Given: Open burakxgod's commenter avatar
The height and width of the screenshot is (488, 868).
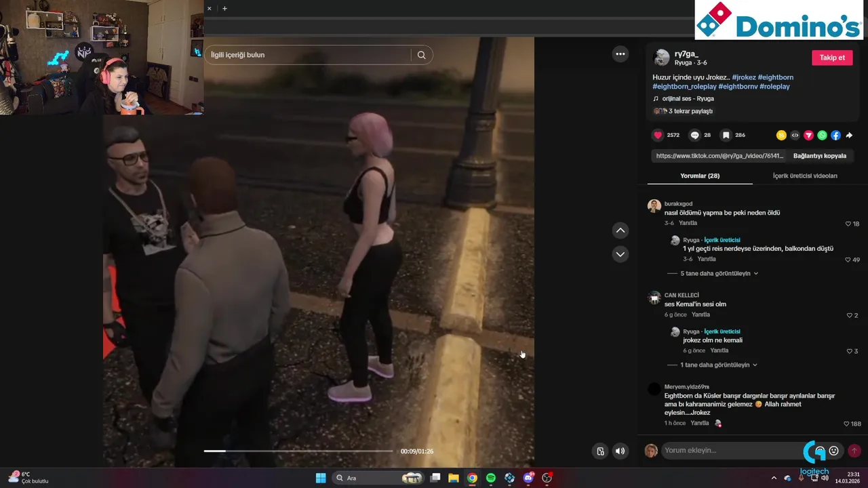Looking at the screenshot, I should (654, 206).
